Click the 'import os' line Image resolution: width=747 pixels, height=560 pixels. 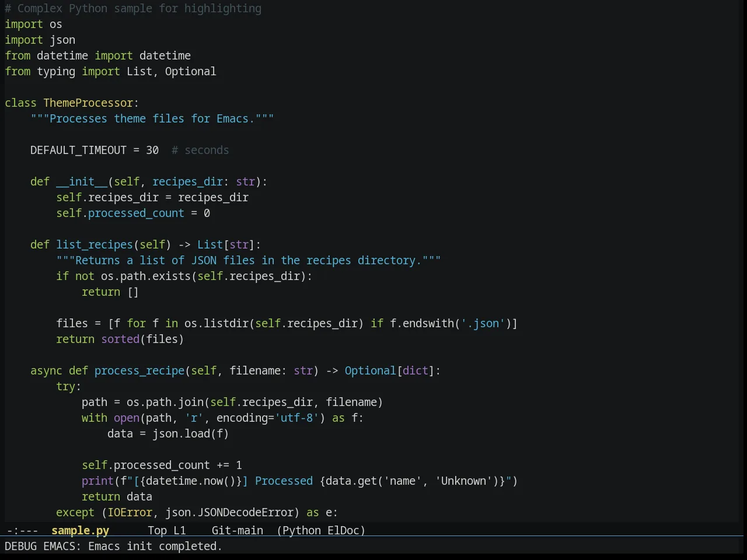[33, 24]
